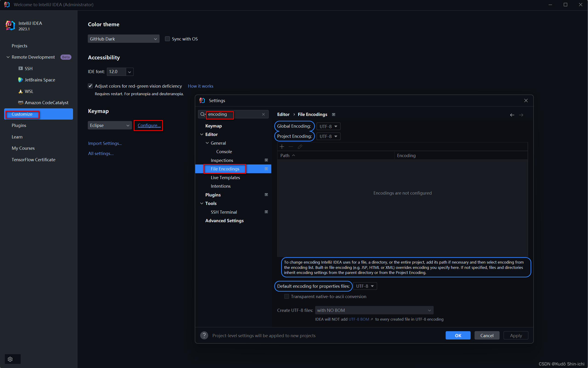588x368 pixels.
Task: Click OK button in Settings
Action: coord(458,335)
